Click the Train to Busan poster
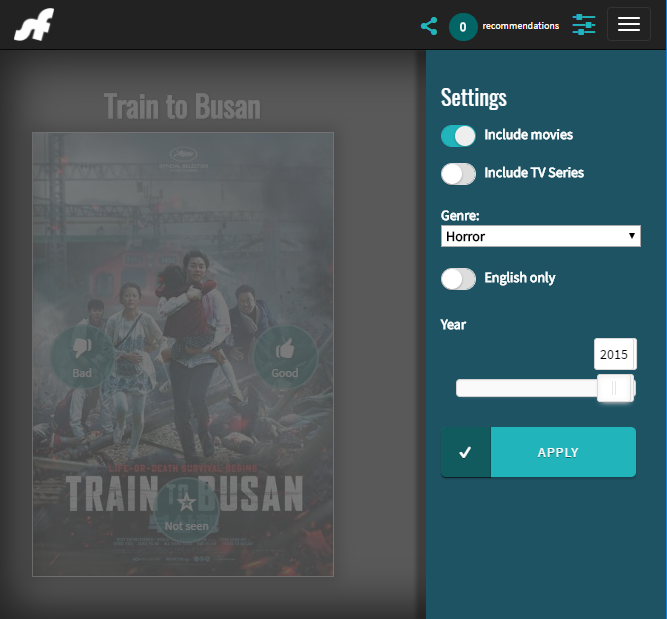The image size is (667, 619). (x=183, y=354)
